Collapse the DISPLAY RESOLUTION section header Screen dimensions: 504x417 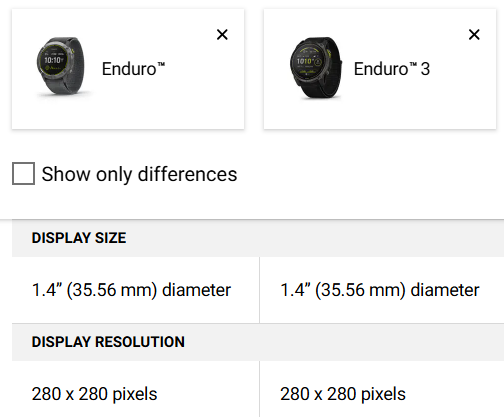click(258, 342)
